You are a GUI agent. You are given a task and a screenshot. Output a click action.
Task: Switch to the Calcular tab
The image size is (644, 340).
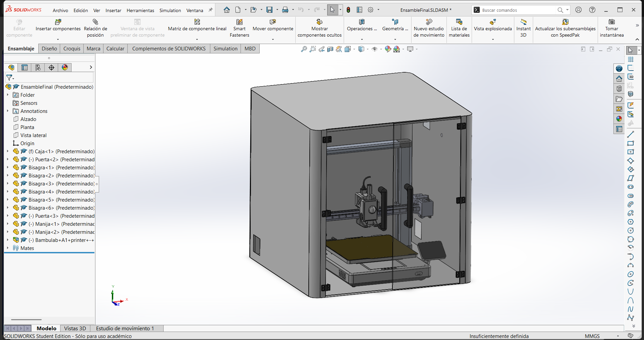pos(115,49)
